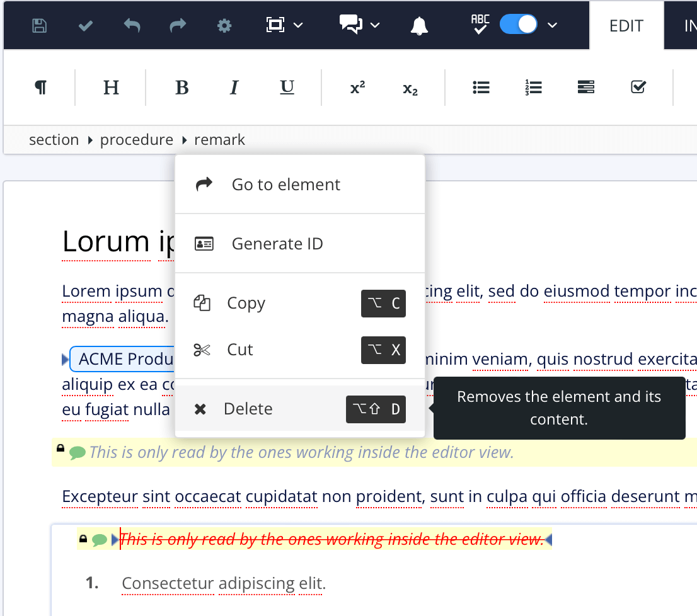
Task: Open notifications bell
Action: point(419,25)
